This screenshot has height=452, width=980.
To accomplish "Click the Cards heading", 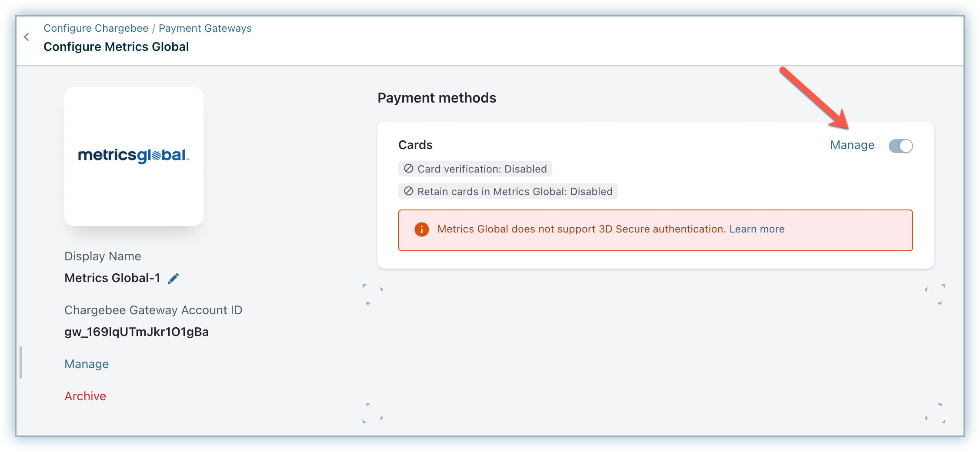I will tap(415, 145).
